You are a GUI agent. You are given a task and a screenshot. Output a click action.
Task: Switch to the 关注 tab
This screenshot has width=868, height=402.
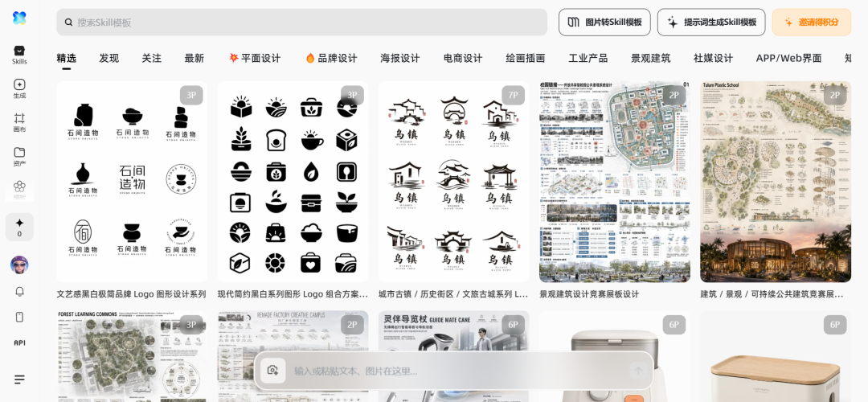pyautogui.click(x=152, y=58)
